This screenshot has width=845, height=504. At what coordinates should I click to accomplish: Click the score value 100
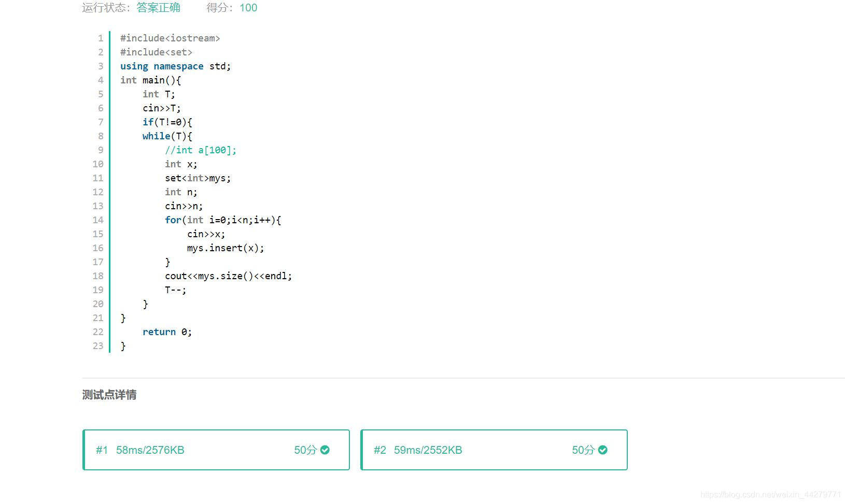pyautogui.click(x=248, y=8)
